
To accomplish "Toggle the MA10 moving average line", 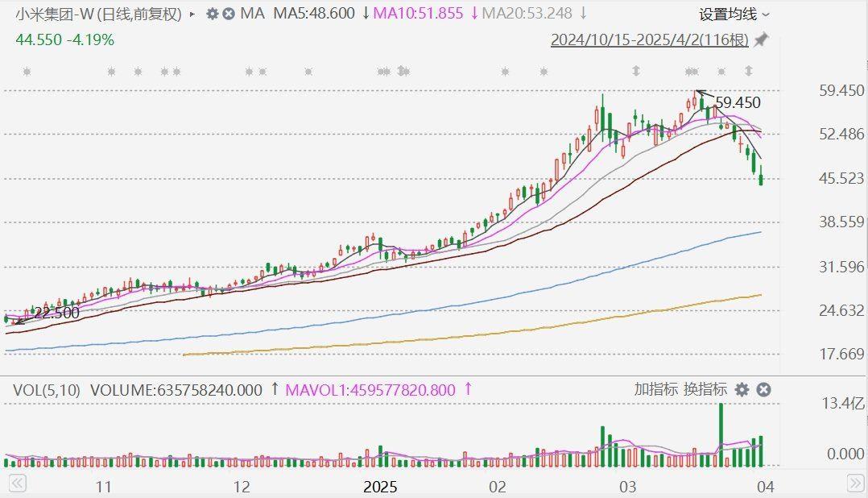I will [x=418, y=14].
